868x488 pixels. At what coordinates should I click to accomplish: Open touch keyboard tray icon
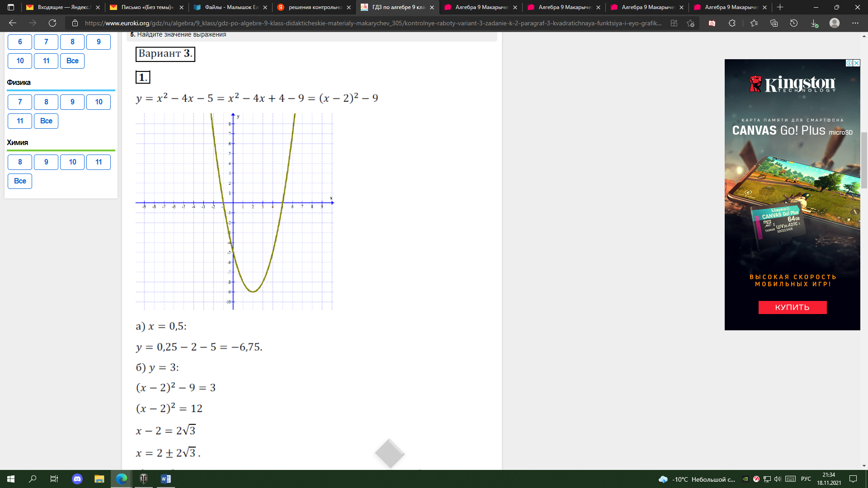tap(791, 479)
